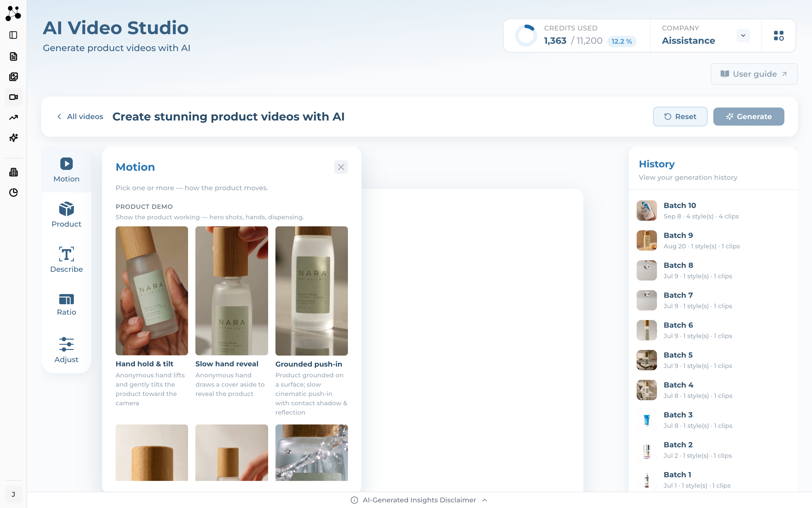The image size is (812, 508).
Task: Click the app logo icon in sidebar
Action: (14, 14)
